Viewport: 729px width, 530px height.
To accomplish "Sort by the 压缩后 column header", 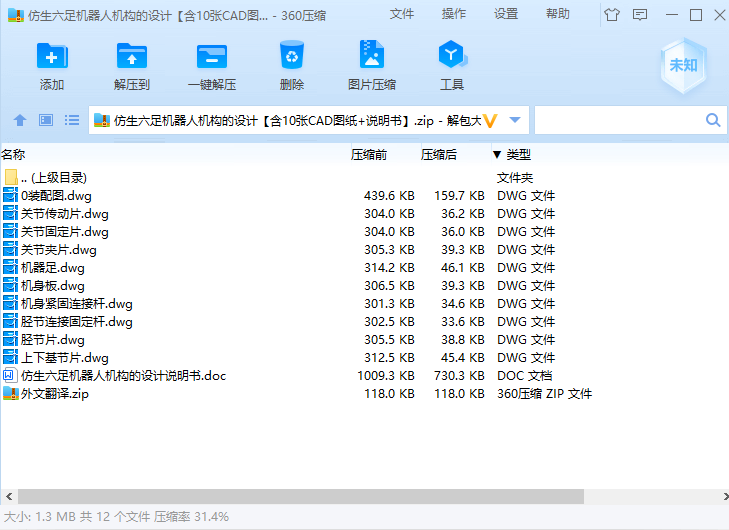I will point(438,154).
